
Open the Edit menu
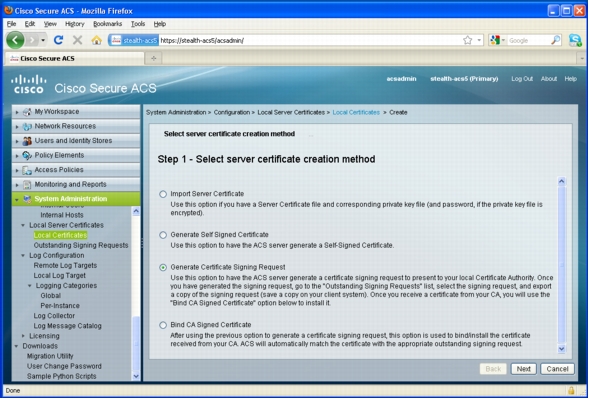(x=30, y=24)
